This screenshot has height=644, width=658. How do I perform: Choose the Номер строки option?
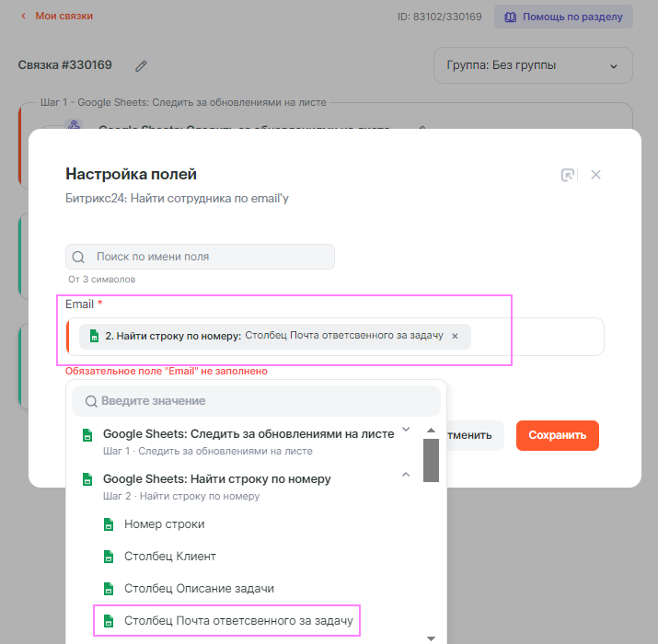[165, 524]
